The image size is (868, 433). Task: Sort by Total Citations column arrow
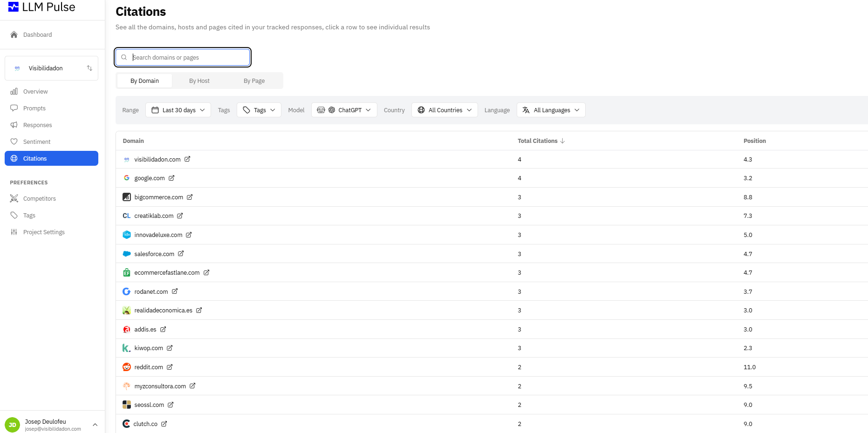click(x=562, y=141)
